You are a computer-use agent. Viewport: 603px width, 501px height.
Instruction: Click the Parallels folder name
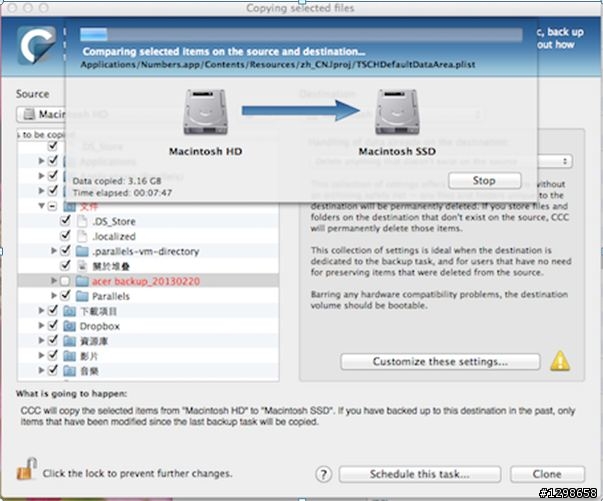coord(111,296)
